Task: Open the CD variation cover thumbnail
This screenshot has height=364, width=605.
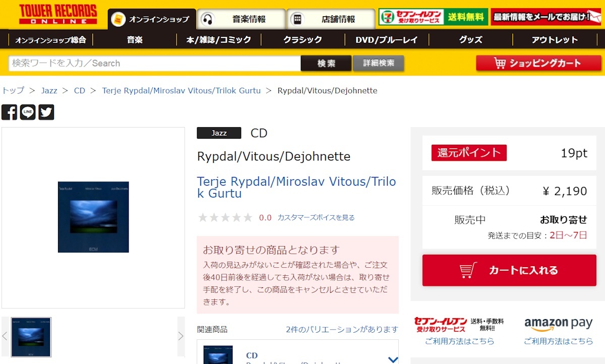Action: tap(218, 354)
